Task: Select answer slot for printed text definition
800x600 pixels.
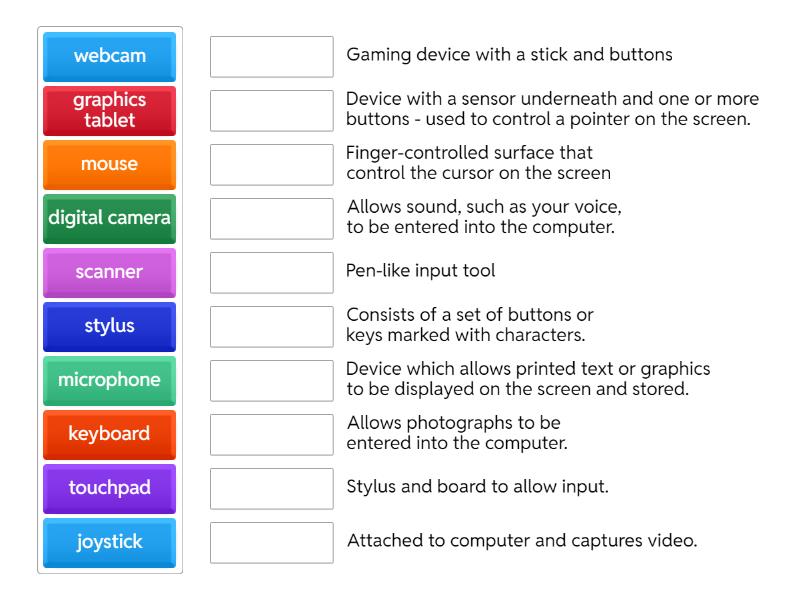Action: 272,381
